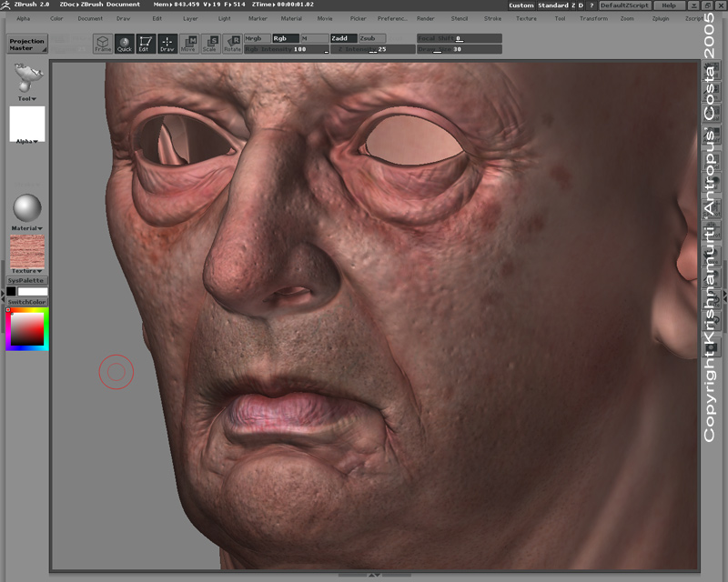Enable the Mrgb channel toggle

(258, 38)
